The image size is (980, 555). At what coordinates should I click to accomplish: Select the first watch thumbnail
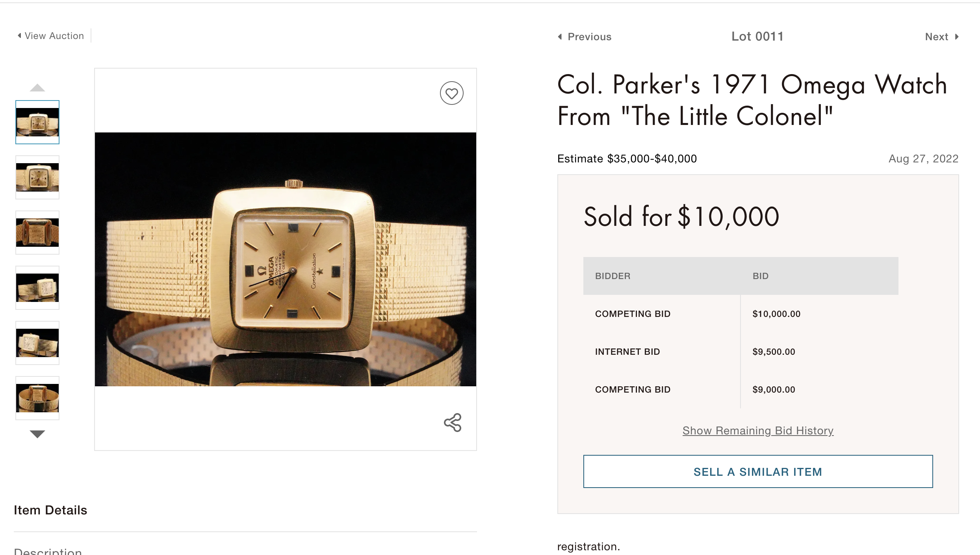point(37,122)
